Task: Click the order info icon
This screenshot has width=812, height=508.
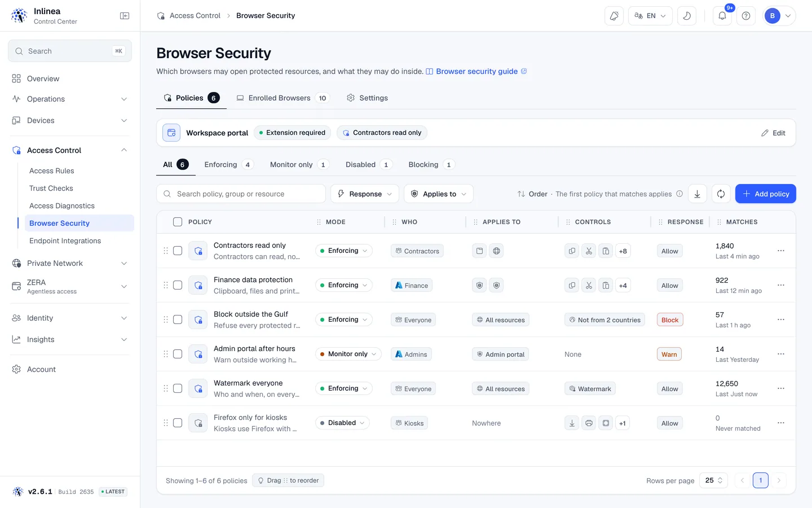Action: pyautogui.click(x=679, y=194)
